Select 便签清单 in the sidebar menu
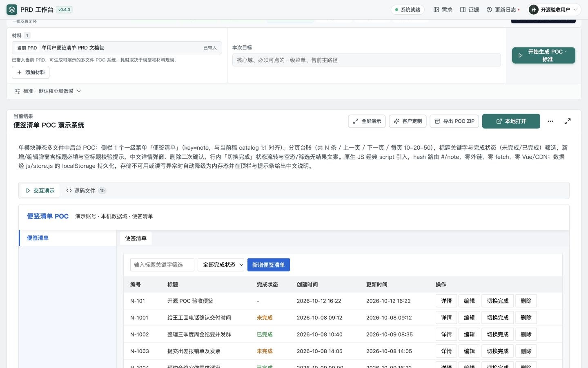This screenshot has width=588, height=368. click(x=68, y=238)
